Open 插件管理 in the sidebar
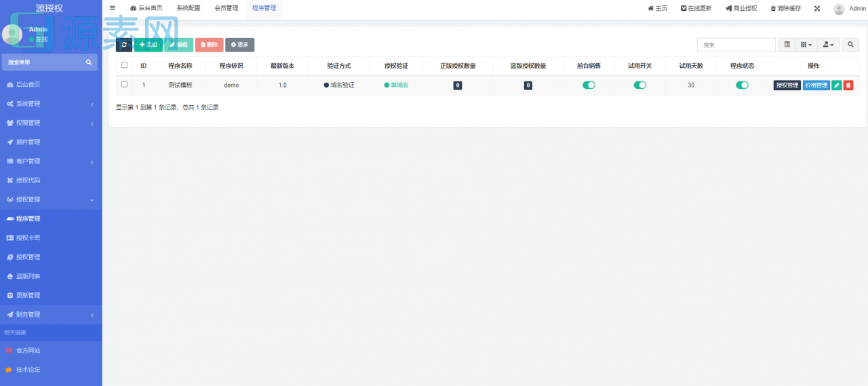This screenshot has height=386, width=868. [x=51, y=142]
